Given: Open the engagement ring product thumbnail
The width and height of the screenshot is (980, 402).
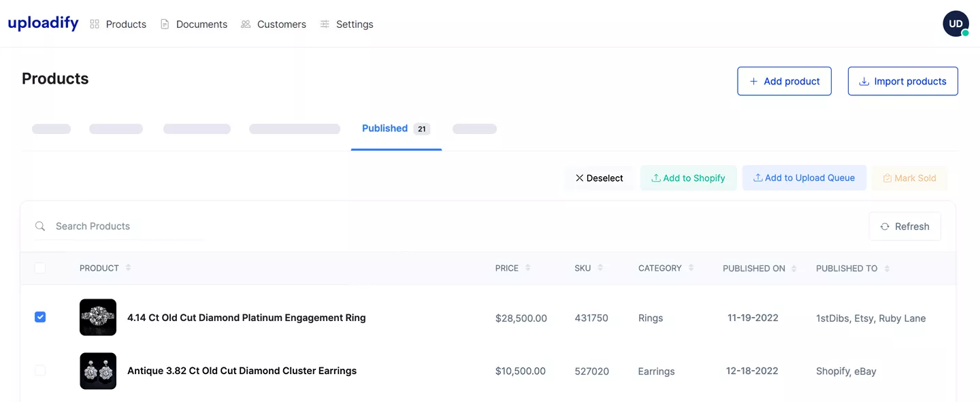Looking at the screenshot, I should coord(97,317).
